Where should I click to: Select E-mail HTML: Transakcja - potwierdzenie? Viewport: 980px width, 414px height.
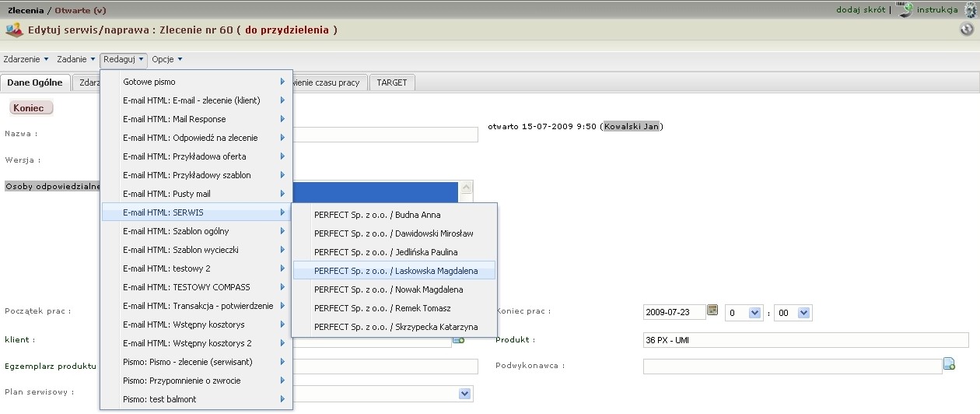(197, 306)
